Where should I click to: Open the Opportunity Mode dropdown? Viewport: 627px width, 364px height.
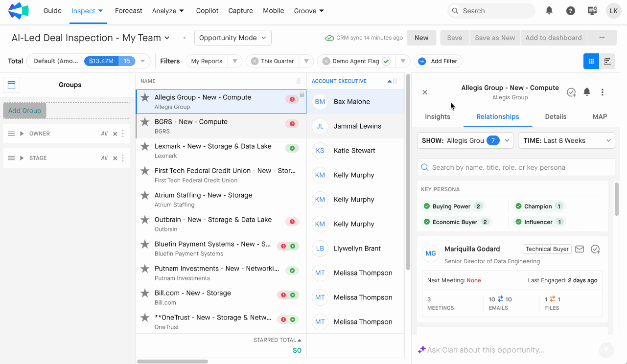point(233,38)
